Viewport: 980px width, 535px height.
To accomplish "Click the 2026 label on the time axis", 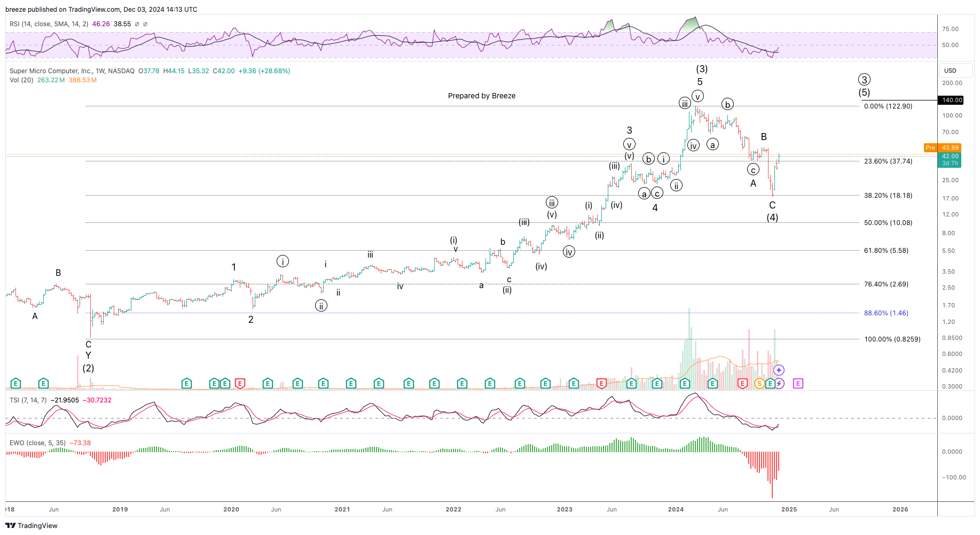I will 900,509.
